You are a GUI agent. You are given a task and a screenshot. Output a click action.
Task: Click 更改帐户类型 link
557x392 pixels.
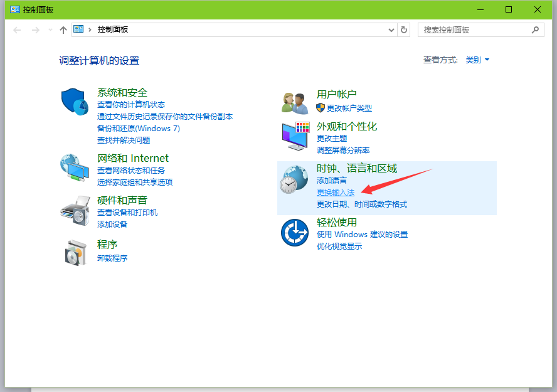(x=349, y=109)
